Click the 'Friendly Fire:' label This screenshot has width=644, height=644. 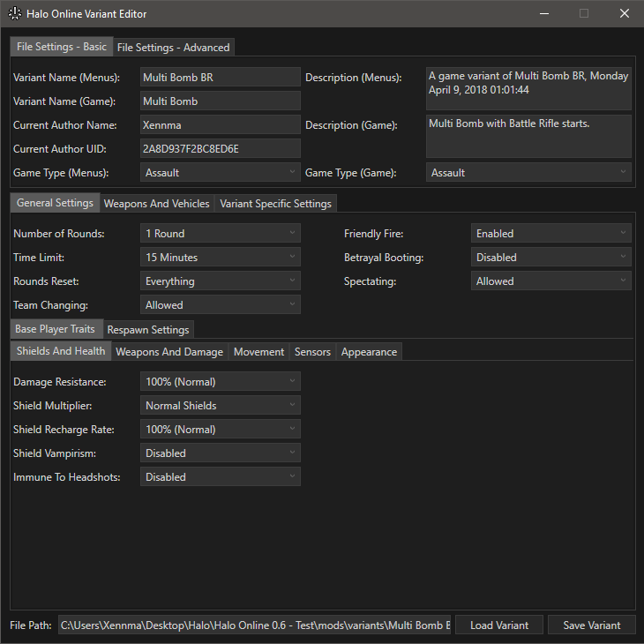tap(373, 234)
